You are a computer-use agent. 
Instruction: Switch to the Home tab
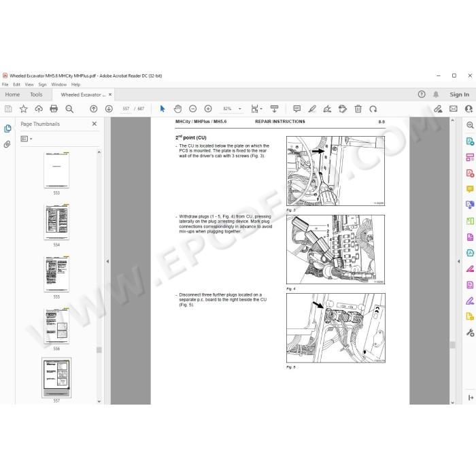click(x=12, y=95)
